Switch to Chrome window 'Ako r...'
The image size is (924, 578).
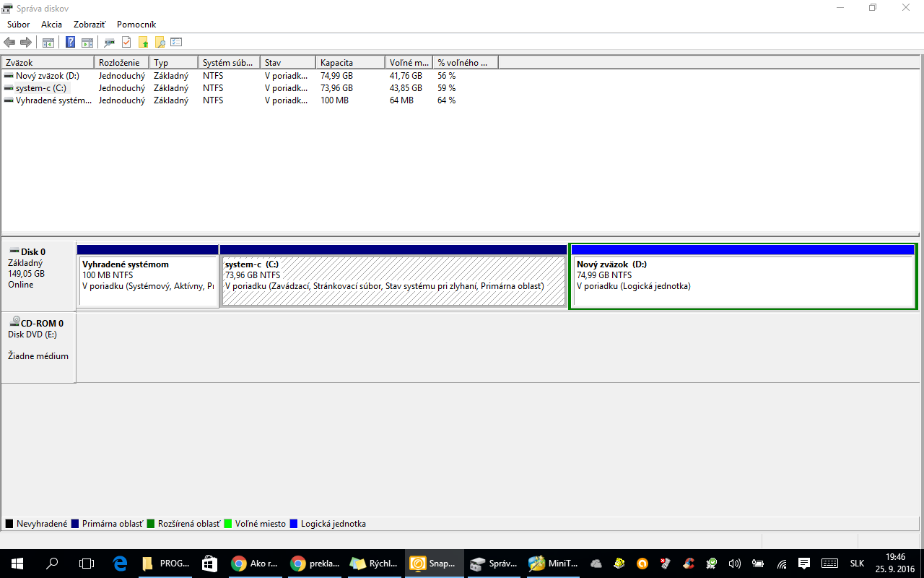coord(256,564)
